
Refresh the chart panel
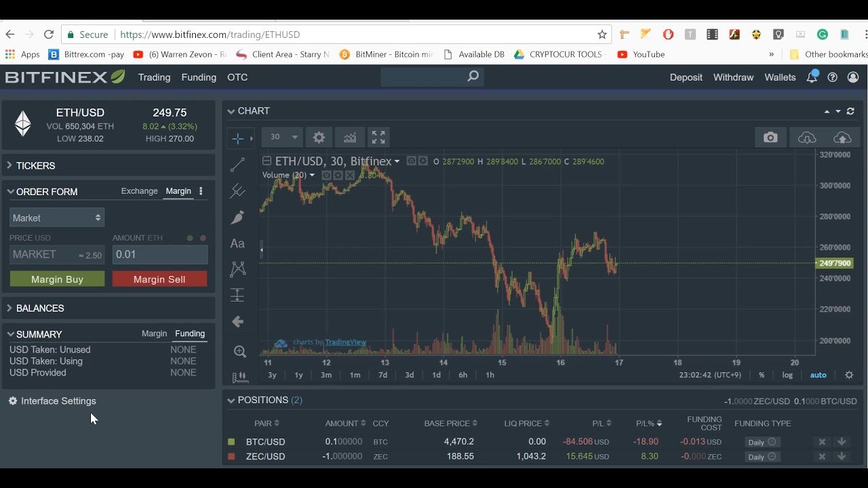(x=850, y=111)
